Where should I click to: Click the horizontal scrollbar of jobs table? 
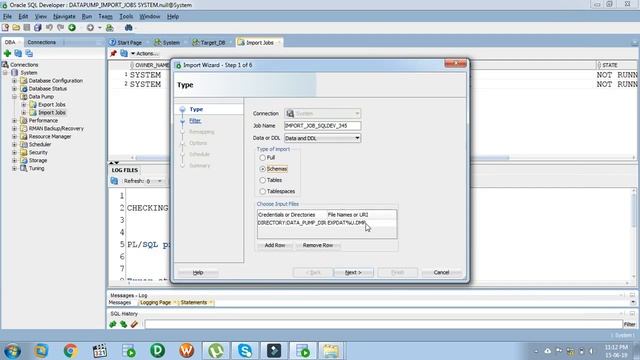(x=322, y=158)
